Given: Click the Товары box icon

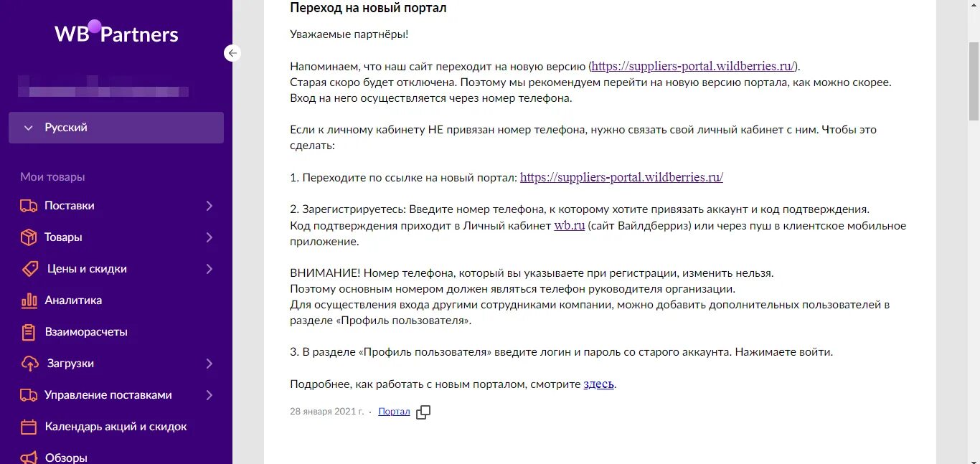Looking at the screenshot, I should [29, 237].
